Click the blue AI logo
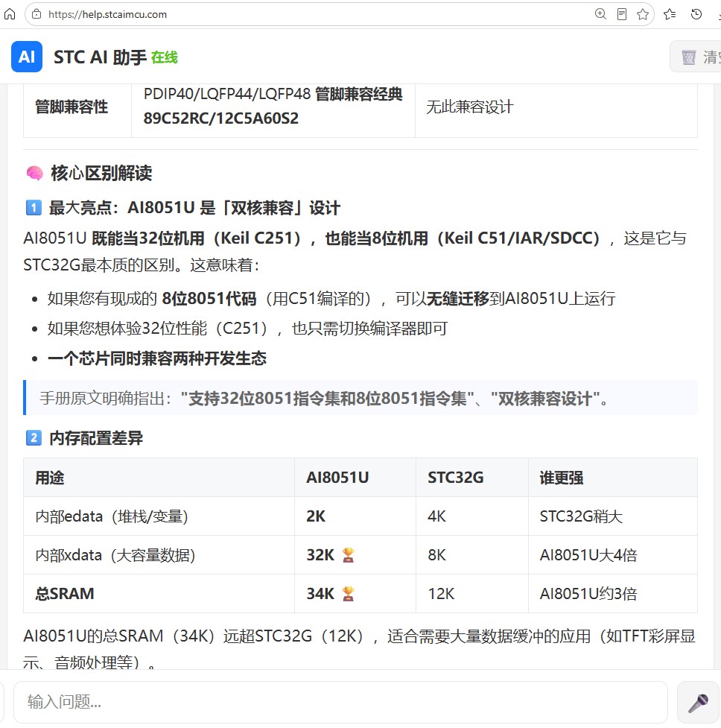The width and height of the screenshot is (721, 728). pos(27,57)
